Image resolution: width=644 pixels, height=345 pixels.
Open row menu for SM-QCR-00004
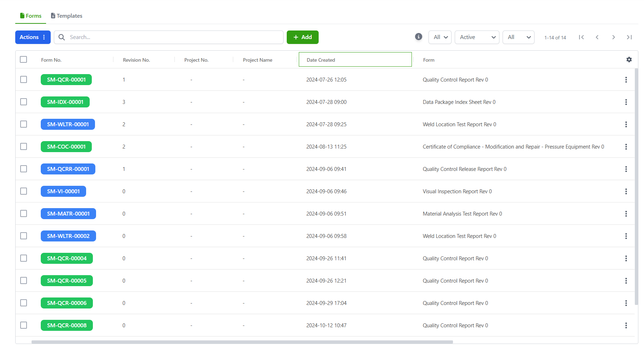click(626, 258)
